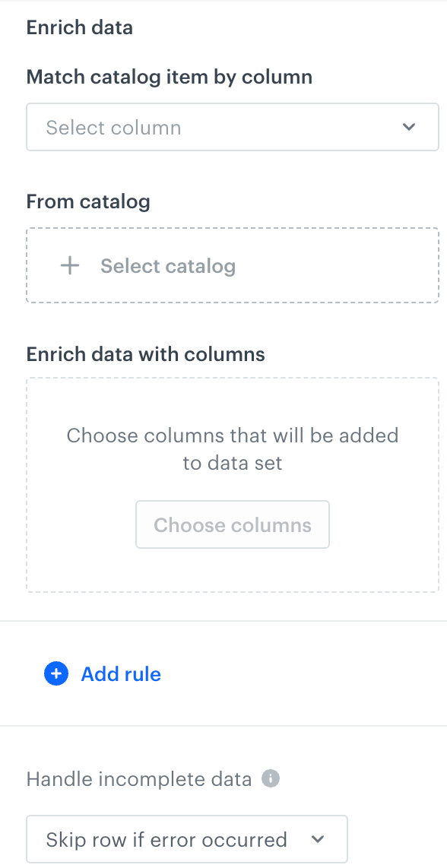447x868 pixels.
Task: Click the From catalog section label
Action: 88,201
